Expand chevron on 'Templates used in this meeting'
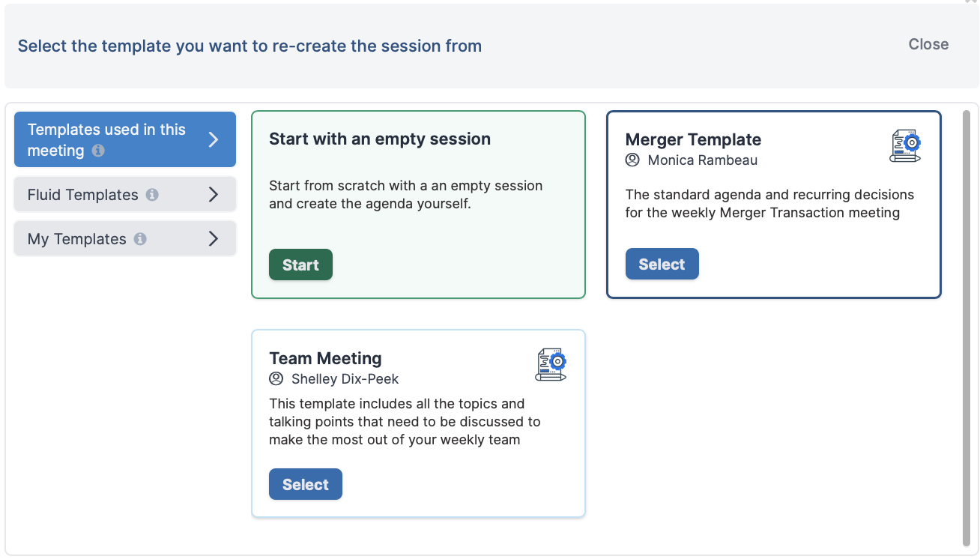The image size is (980, 559). click(x=213, y=140)
